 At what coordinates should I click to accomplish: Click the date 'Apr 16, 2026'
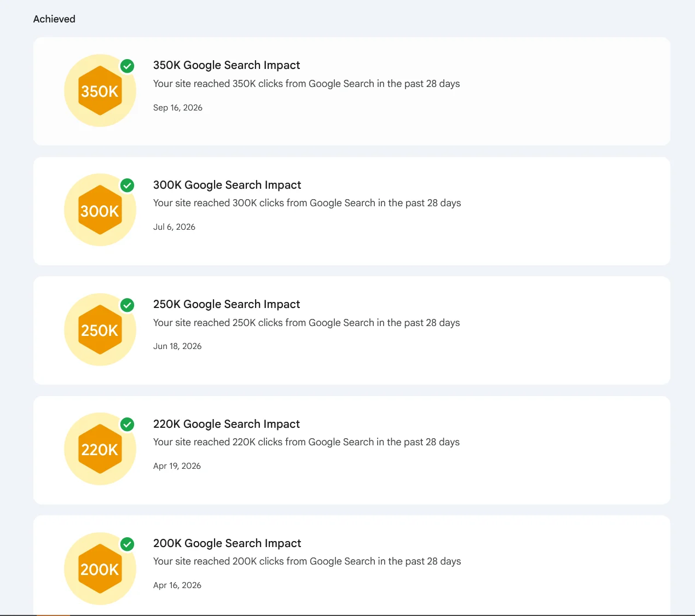pos(177,585)
